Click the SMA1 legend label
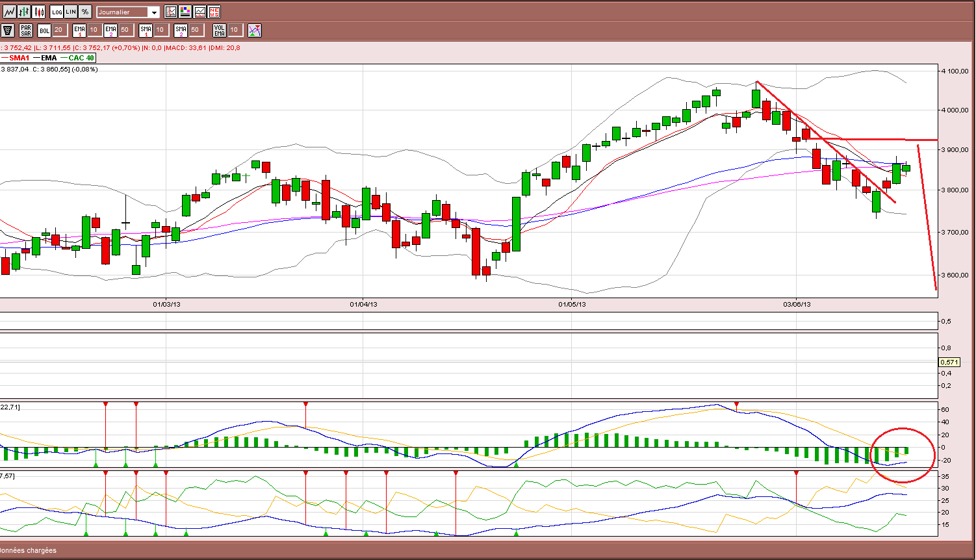The image size is (976, 560). pyautogui.click(x=19, y=58)
